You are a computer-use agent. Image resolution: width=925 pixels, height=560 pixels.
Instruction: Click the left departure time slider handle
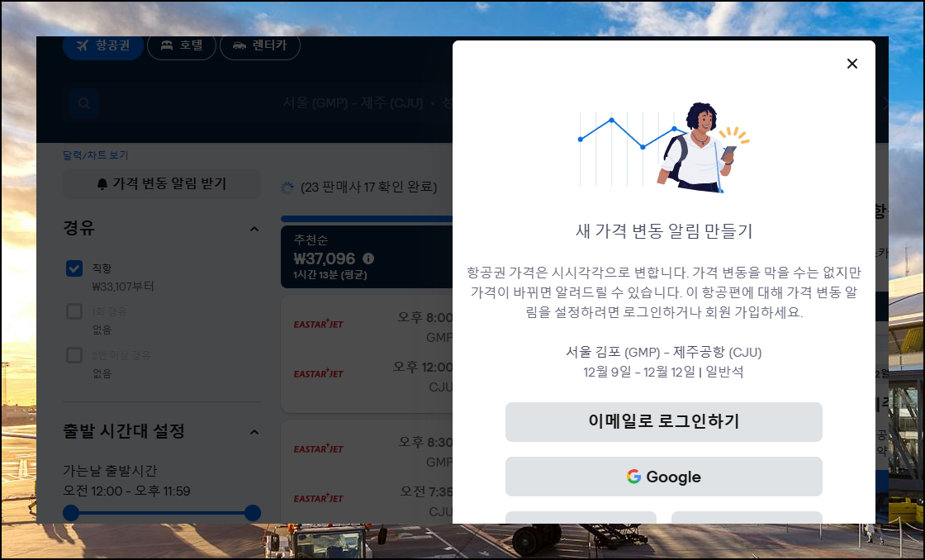pyautogui.click(x=71, y=513)
